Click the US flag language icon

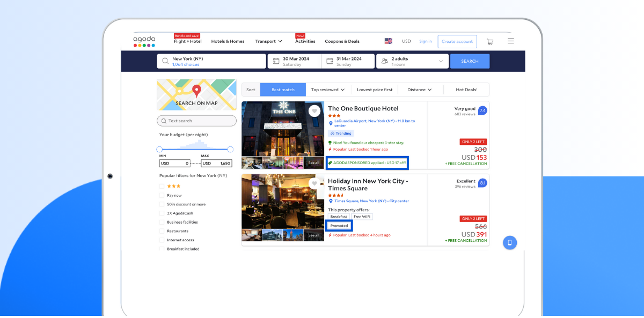(x=388, y=41)
